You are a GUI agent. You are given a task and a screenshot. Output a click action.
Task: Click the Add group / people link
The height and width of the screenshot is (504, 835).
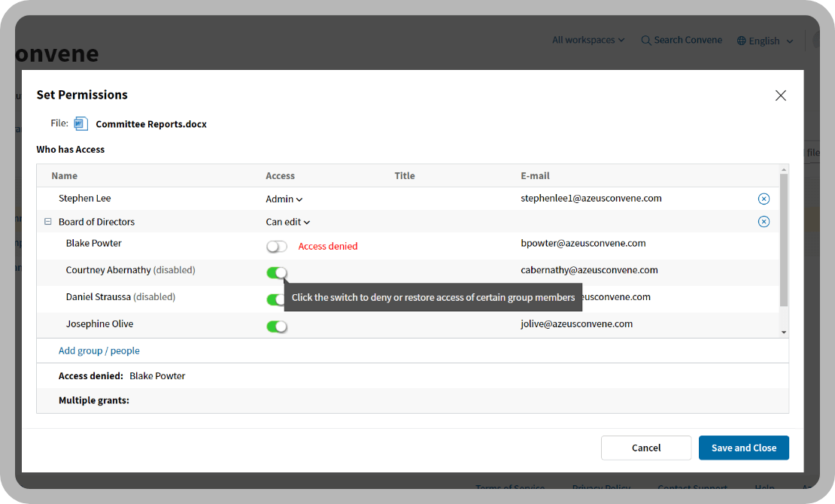(x=99, y=351)
